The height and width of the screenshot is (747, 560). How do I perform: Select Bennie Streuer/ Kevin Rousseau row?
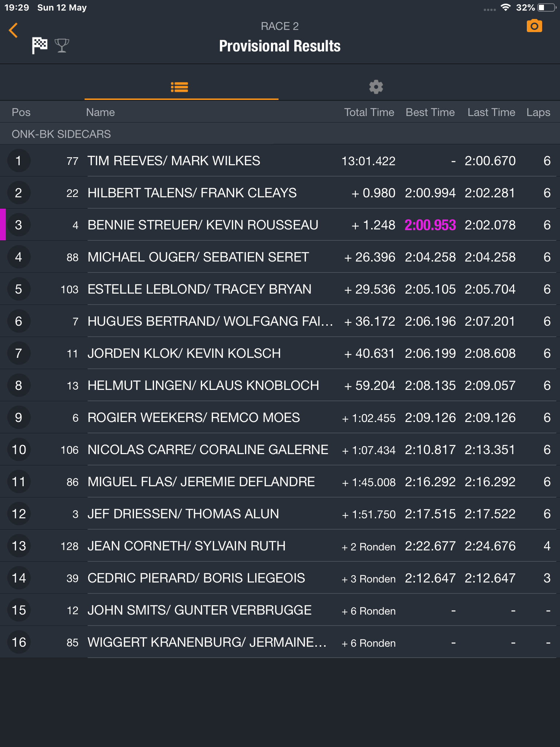(x=280, y=225)
